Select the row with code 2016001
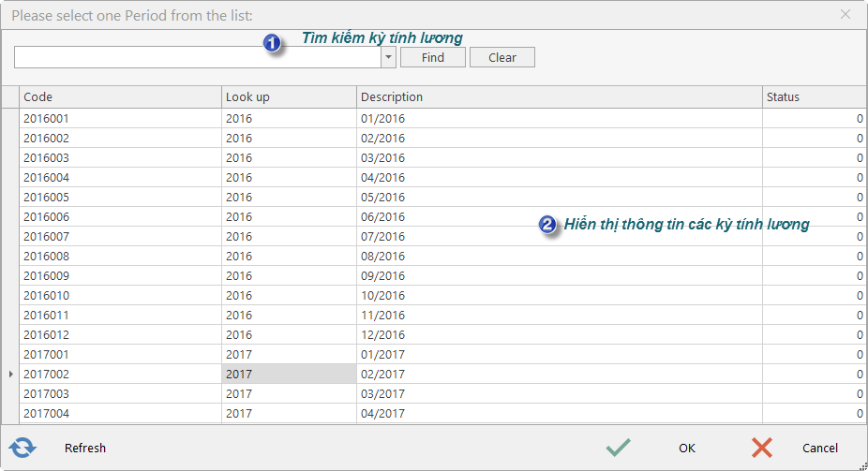Screen dimensions: 868x471 [x=442, y=118]
